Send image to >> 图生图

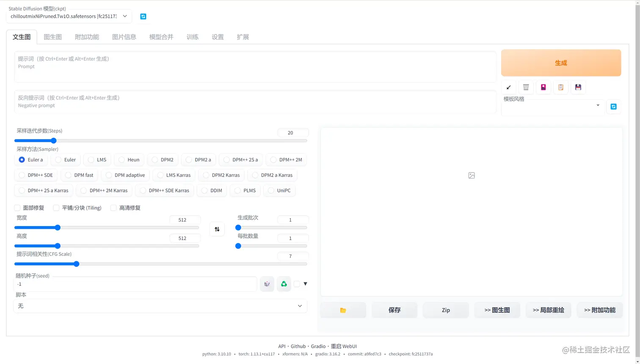(x=497, y=310)
